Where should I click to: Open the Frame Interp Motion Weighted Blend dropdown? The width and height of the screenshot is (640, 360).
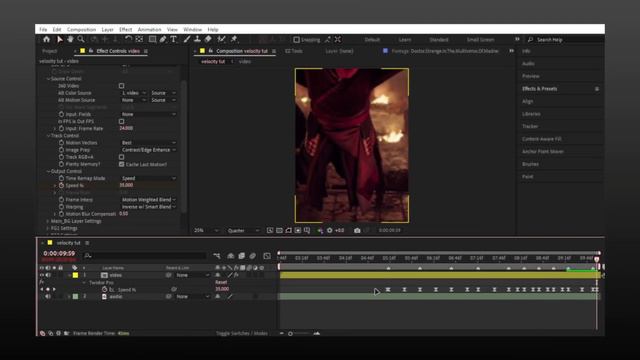click(149, 200)
